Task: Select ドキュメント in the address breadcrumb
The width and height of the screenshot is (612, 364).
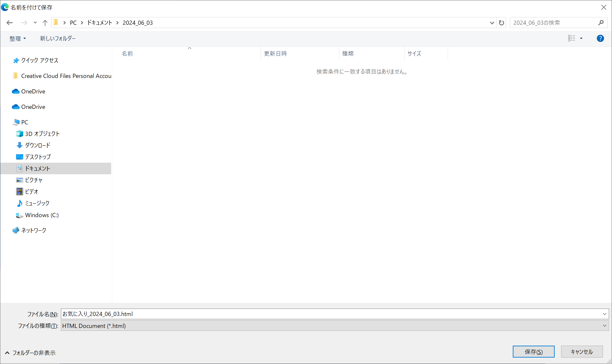Action: 100,23
